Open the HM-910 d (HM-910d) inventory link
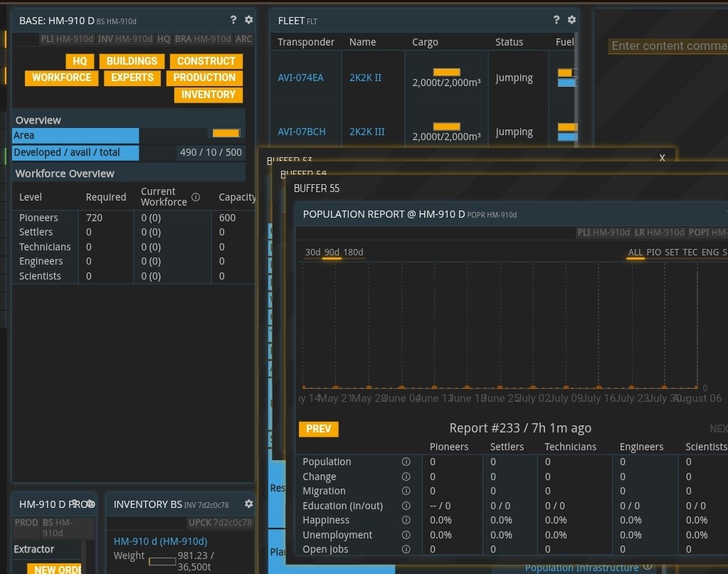Viewport: 728px width, 574px height. 161,541
